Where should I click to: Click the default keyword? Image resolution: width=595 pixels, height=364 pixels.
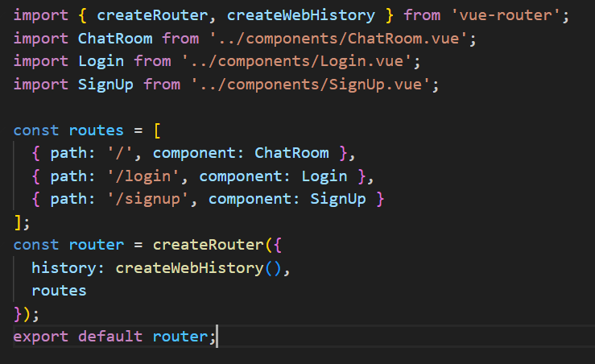pyautogui.click(x=110, y=337)
